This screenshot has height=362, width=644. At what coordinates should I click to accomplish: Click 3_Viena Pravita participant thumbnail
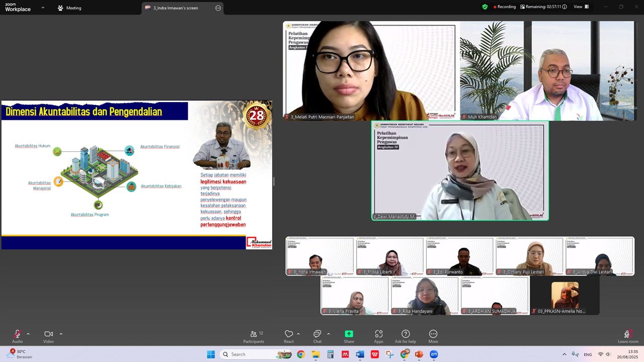pyautogui.click(x=355, y=296)
